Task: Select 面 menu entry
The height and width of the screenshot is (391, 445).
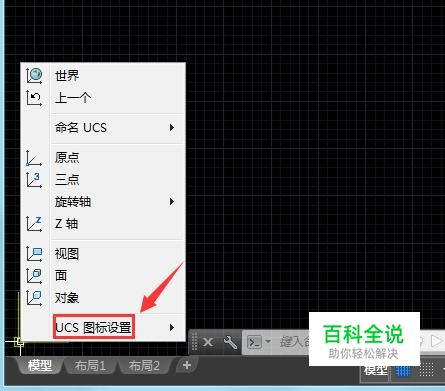Action: 103,276
